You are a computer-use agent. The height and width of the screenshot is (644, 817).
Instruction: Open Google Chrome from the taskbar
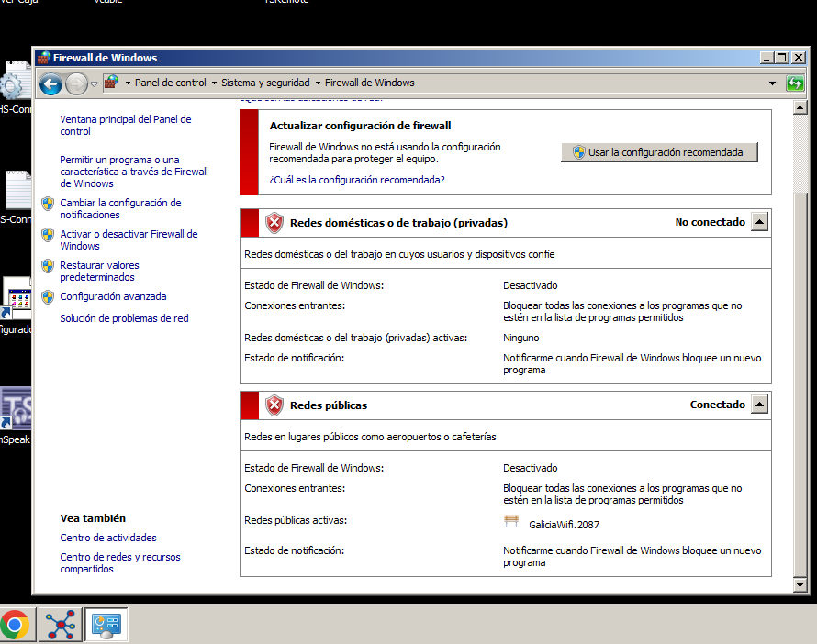pyautogui.click(x=15, y=625)
